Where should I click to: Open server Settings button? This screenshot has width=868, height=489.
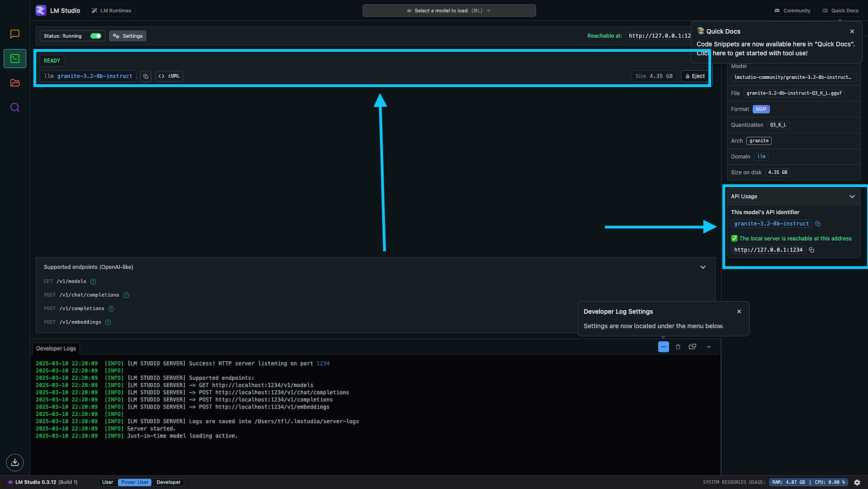point(128,36)
